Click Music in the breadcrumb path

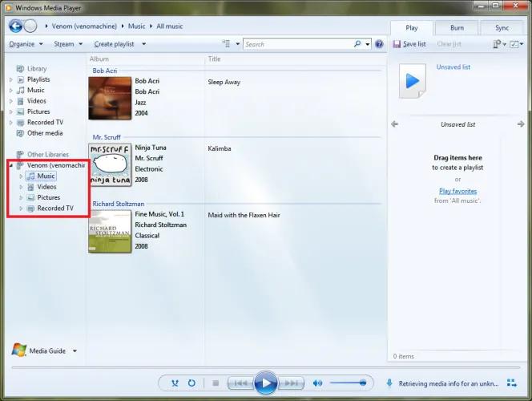(x=136, y=26)
